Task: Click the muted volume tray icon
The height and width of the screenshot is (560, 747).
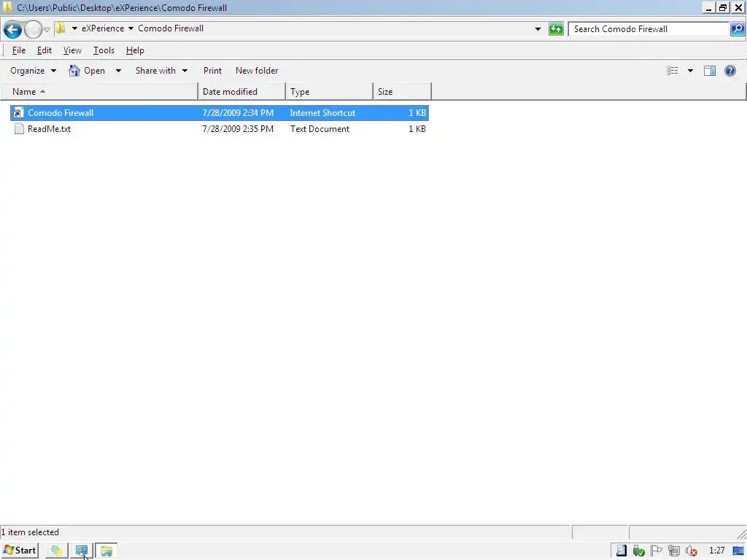Action: coord(692,551)
